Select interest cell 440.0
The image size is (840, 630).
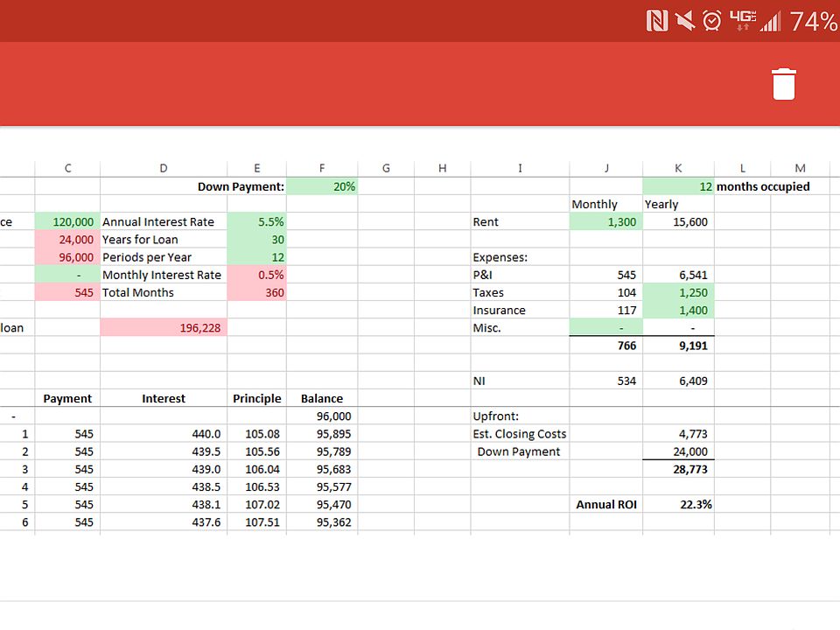pos(164,434)
